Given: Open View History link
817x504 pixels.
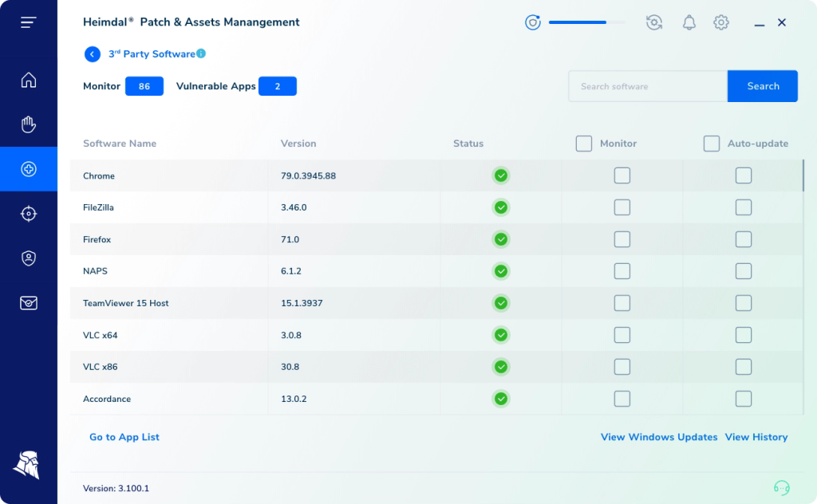Looking at the screenshot, I should coord(756,437).
